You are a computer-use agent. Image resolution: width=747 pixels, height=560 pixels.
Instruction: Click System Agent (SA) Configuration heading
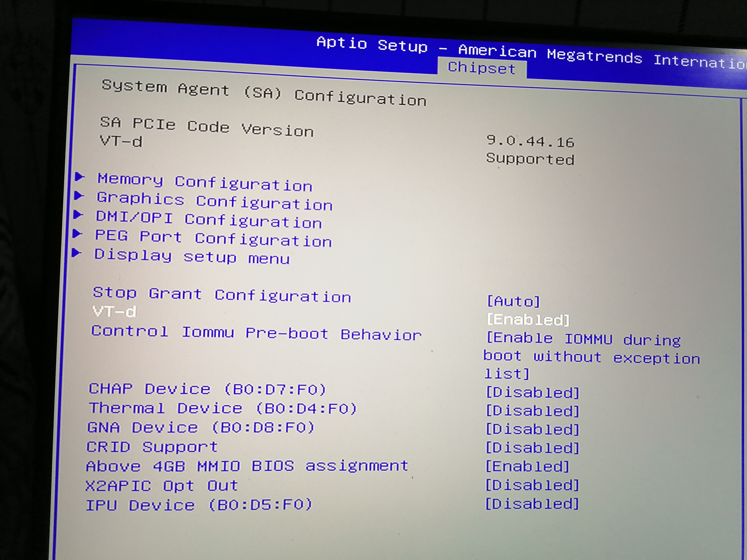(x=264, y=93)
